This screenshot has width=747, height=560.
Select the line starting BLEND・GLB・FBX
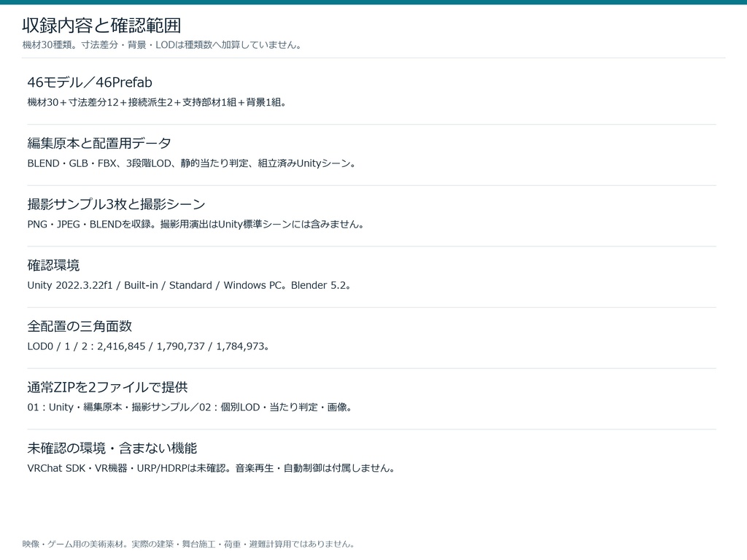[192, 163]
